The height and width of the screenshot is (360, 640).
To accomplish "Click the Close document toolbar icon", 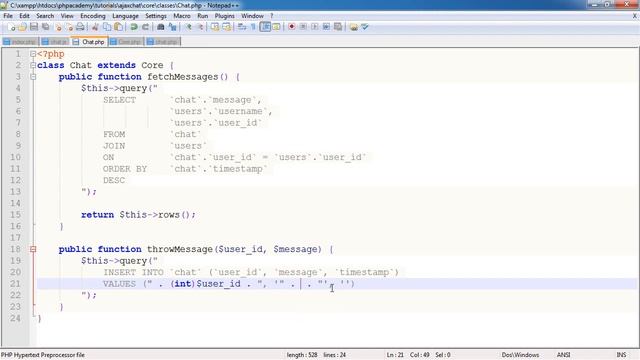I will pyautogui.click(x=58, y=27).
